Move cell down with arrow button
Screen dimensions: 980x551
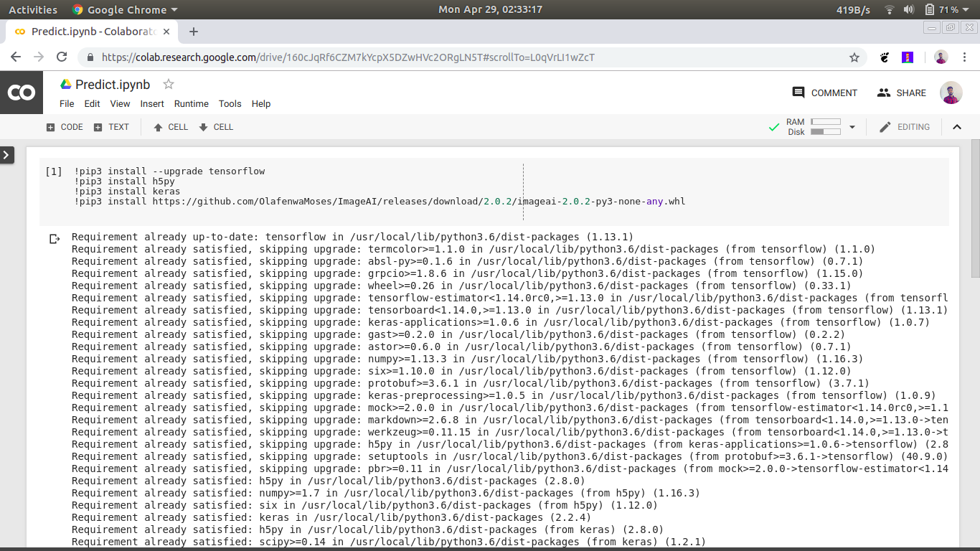coord(216,127)
